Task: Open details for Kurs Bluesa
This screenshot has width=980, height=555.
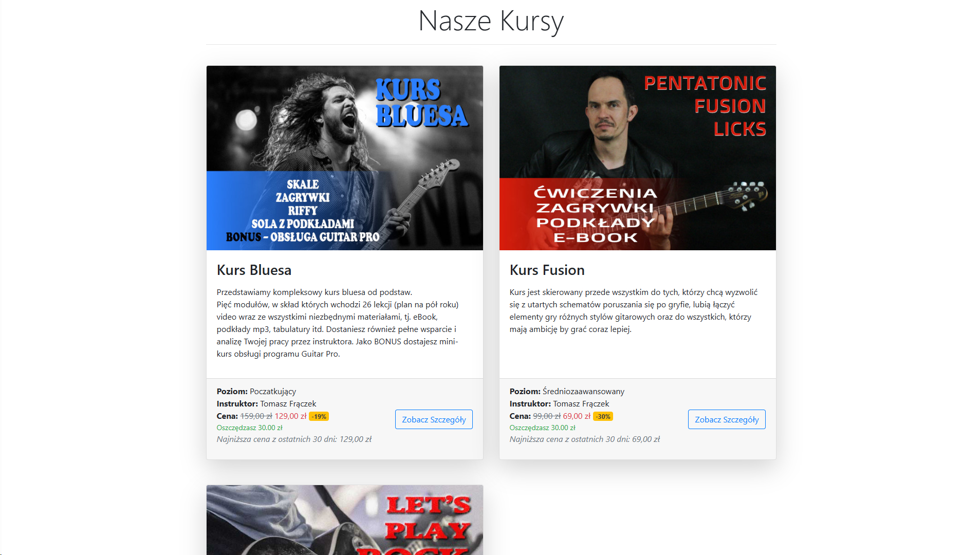Action: coord(434,419)
